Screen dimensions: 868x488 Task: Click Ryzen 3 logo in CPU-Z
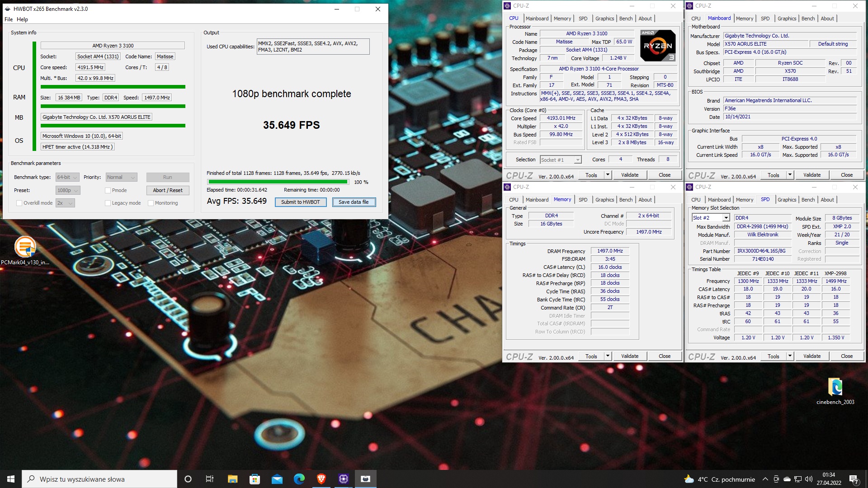(x=658, y=46)
